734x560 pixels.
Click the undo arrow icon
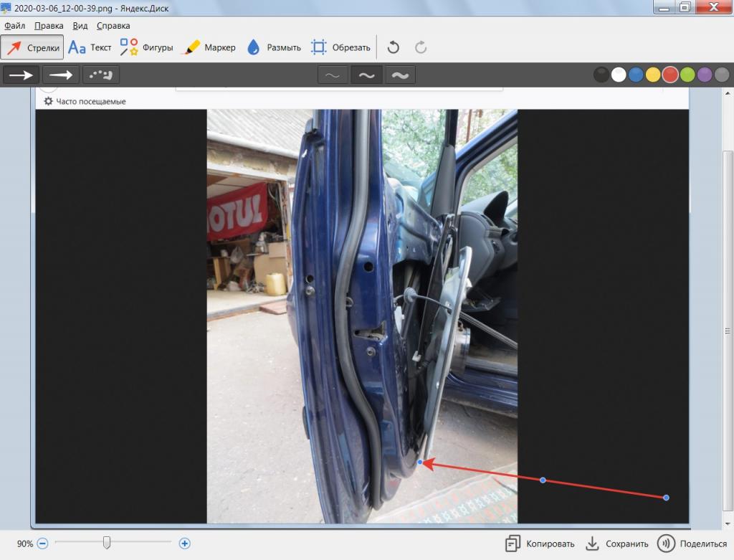(x=394, y=47)
